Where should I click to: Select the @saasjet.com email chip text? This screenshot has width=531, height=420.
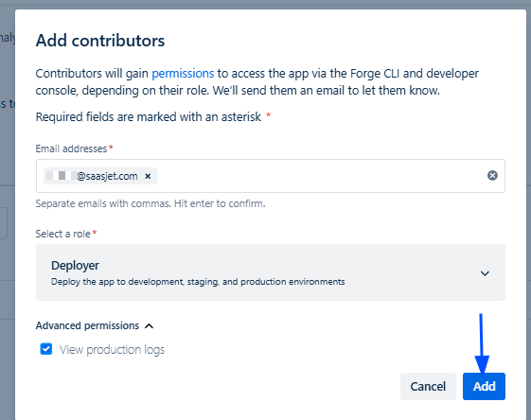[107, 176]
